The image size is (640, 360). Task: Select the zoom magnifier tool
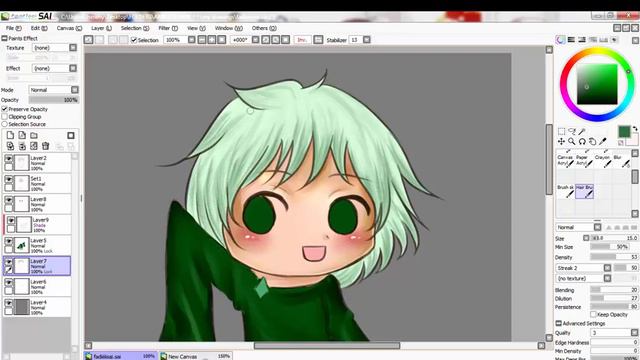[x=572, y=142]
